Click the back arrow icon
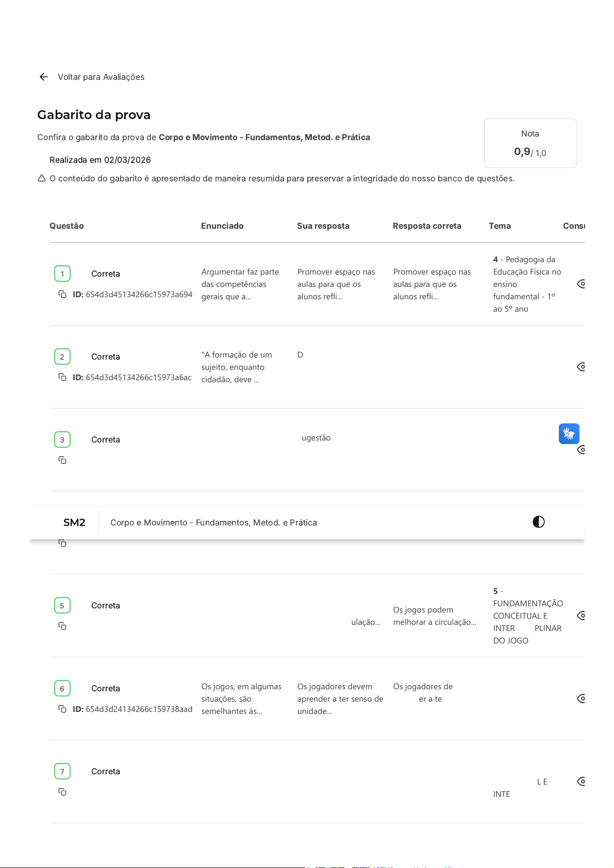614x868 pixels. point(44,77)
